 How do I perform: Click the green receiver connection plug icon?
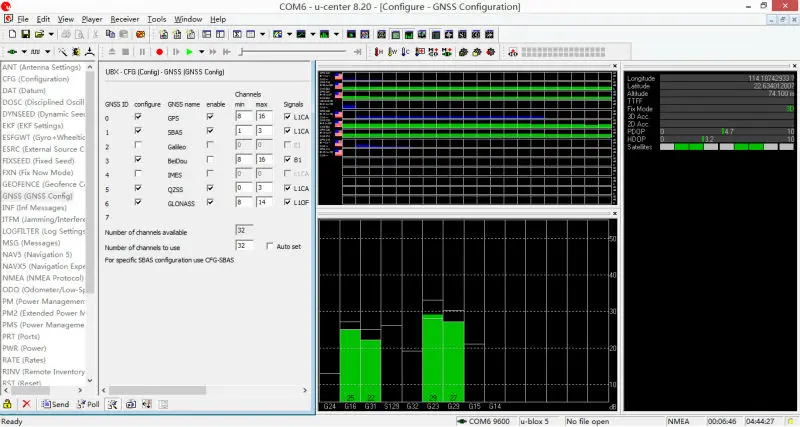pos(12,52)
